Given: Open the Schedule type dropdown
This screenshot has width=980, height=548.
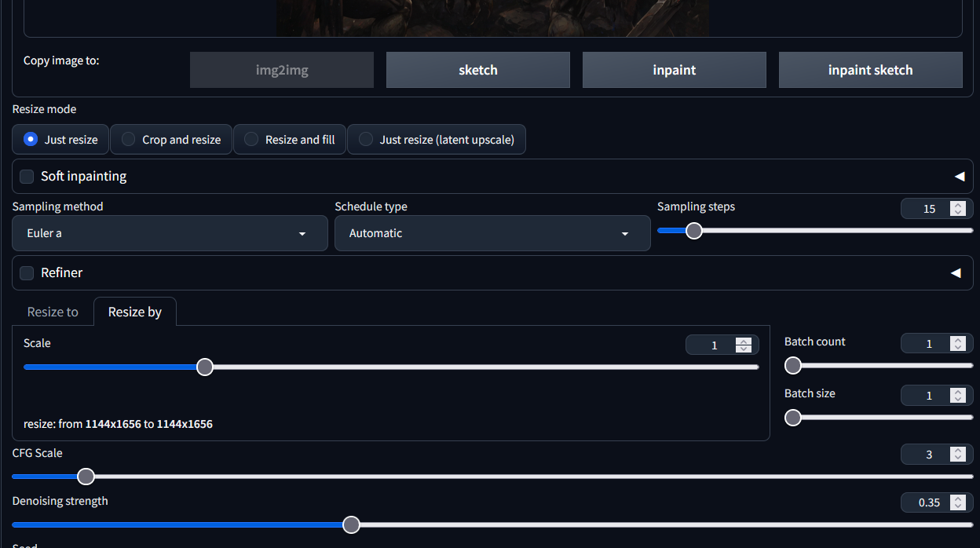Looking at the screenshot, I should click(x=492, y=233).
